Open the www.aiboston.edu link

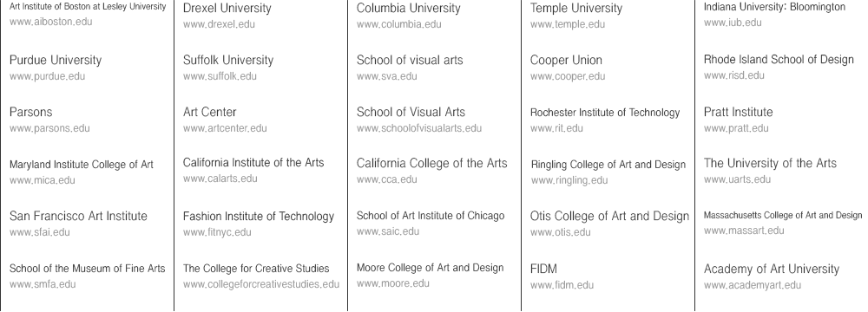click(x=50, y=23)
